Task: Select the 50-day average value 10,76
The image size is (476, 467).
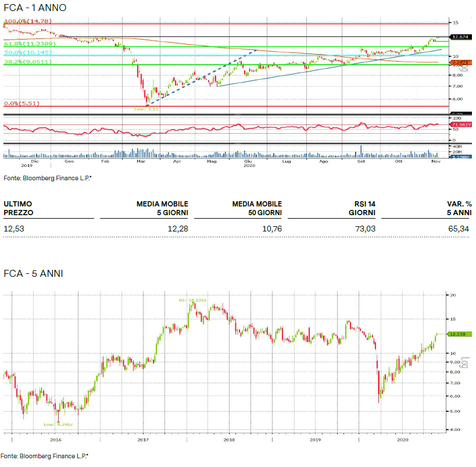Action: coord(272,229)
